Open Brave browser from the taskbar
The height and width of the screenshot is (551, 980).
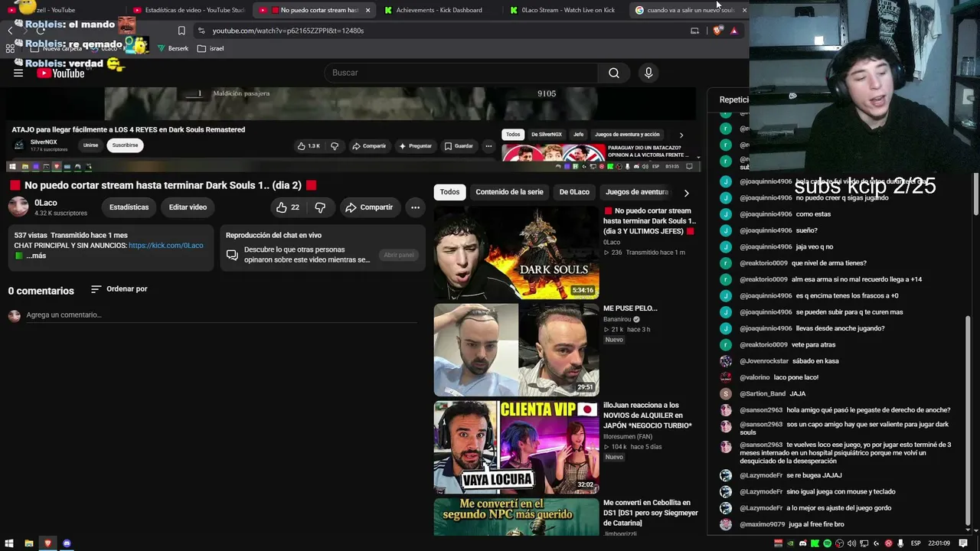pos(48,543)
